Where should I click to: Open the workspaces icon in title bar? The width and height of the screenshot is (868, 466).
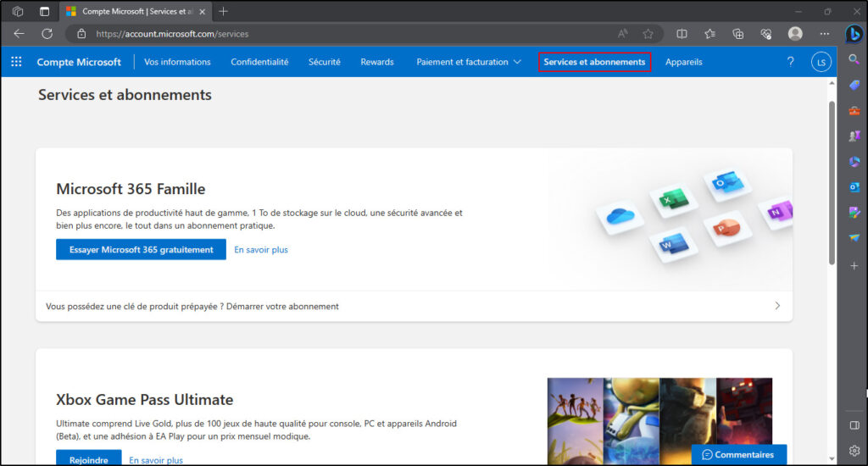[x=18, y=11]
